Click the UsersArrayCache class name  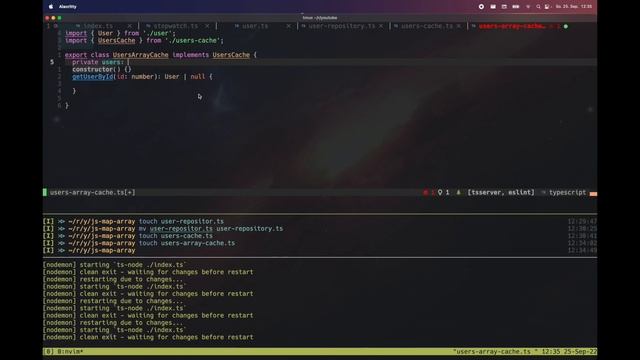[x=140, y=55]
